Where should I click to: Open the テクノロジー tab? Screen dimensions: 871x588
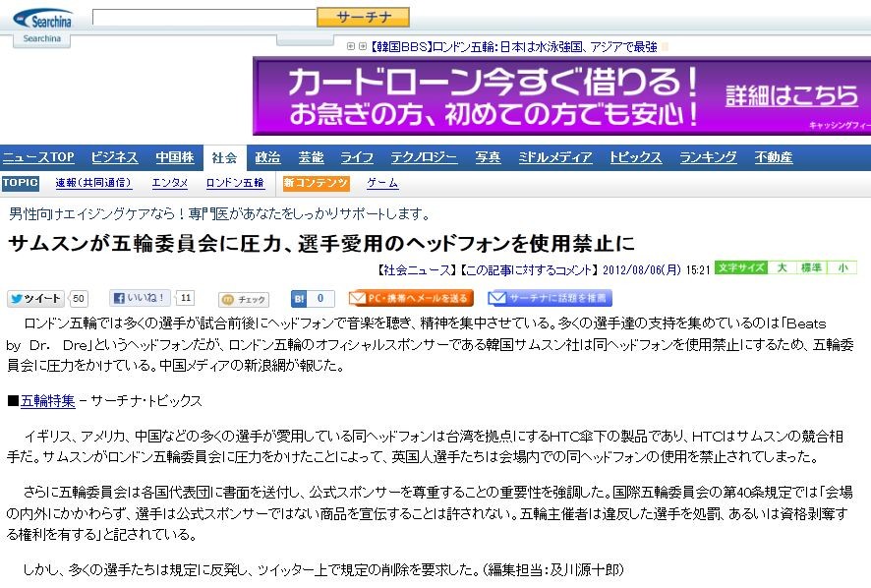point(424,157)
